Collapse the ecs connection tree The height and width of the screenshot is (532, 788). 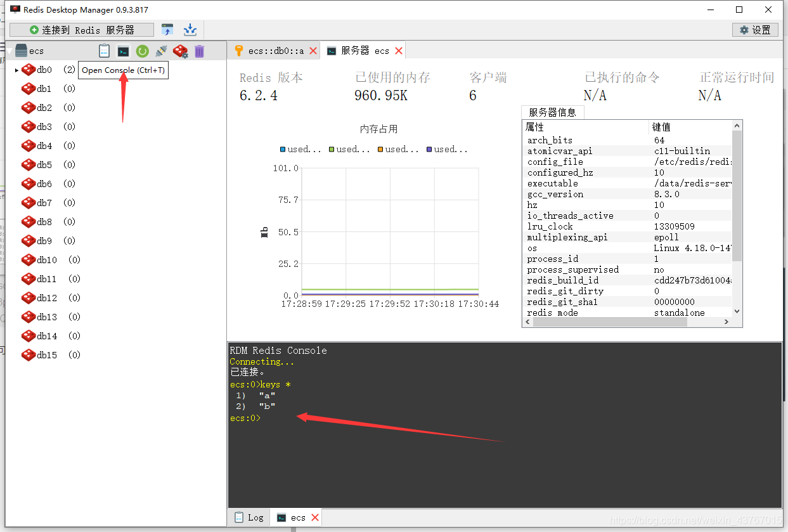coord(10,51)
